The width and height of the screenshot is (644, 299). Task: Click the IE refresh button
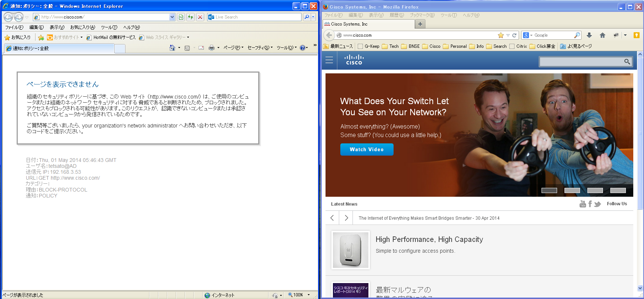[x=190, y=17]
